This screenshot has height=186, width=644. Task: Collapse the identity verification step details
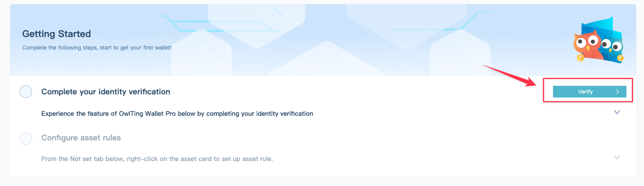(617, 112)
